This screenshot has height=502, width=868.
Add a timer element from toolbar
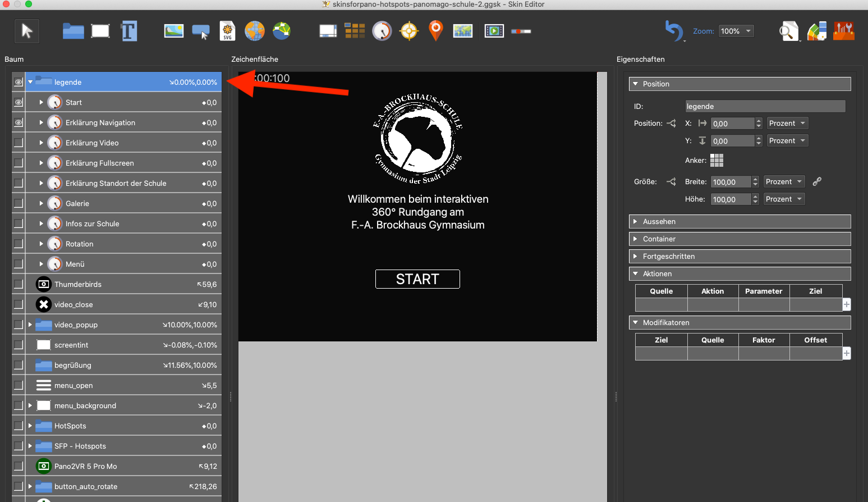[382, 31]
